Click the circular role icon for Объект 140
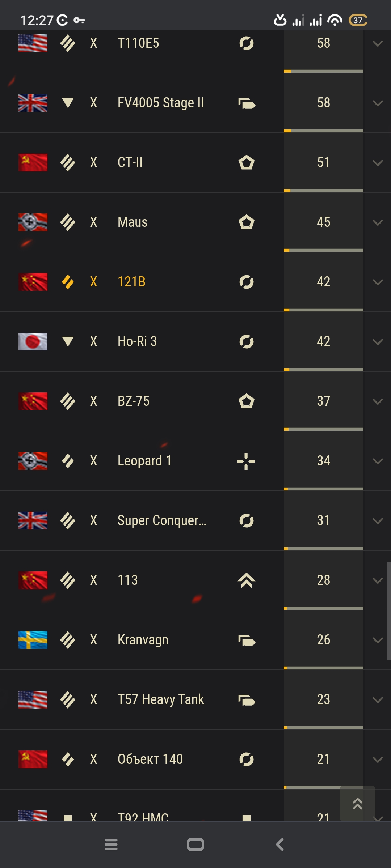 tap(246, 759)
